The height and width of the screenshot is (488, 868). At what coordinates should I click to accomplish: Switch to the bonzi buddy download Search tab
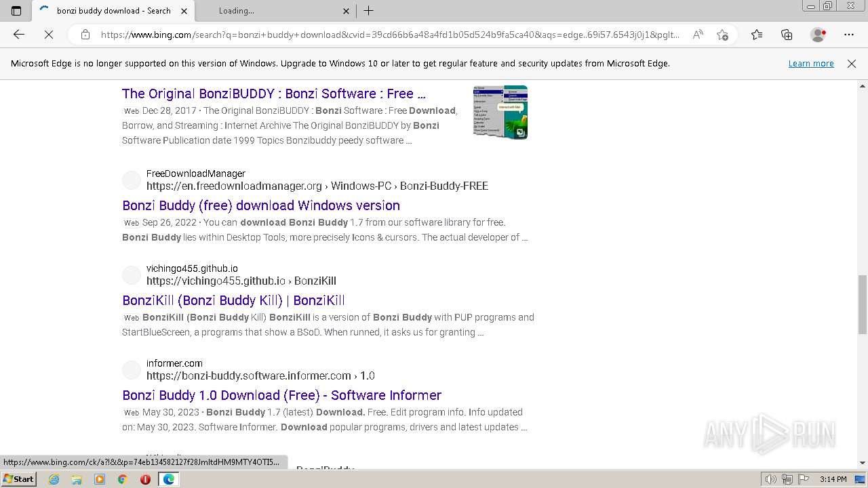pyautogui.click(x=114, y=11)
